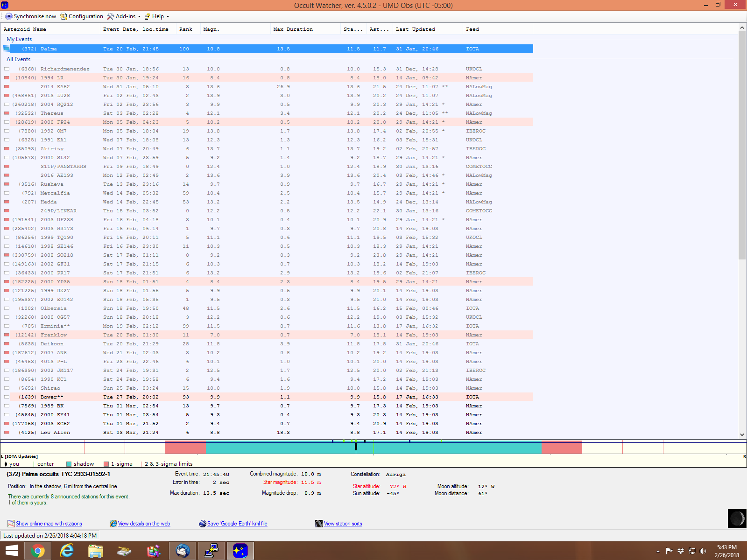Expand the Help dropdown arrow
747x560 pixels.
168,16
